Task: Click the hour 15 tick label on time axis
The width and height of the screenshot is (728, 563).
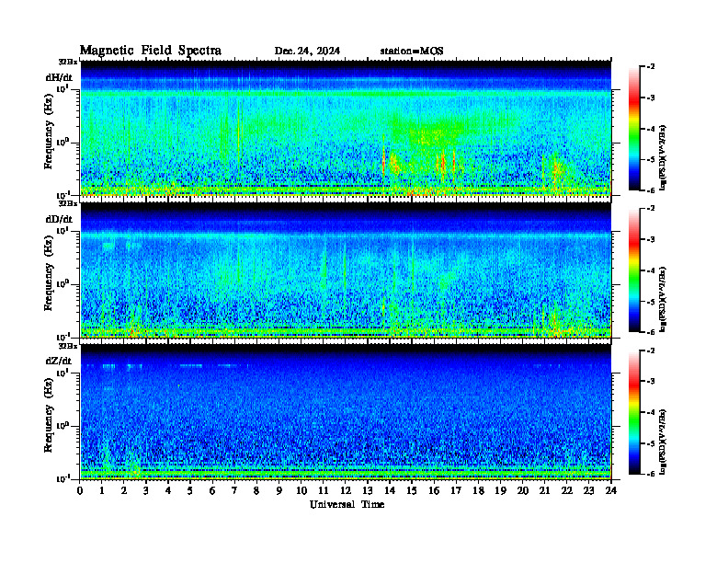Action: [x=412, y=490]
